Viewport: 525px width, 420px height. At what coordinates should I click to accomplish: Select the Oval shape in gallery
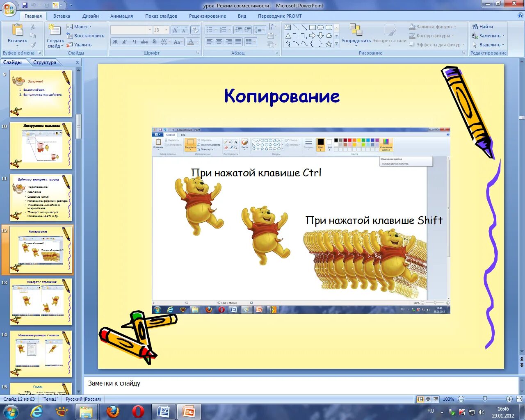321,27
